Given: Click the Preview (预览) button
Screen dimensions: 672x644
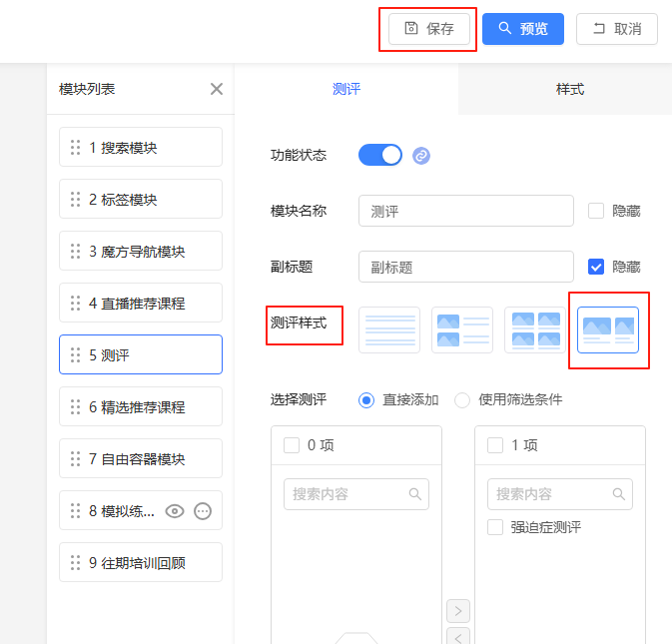Looking at the screenshot, I should point(523,29).
